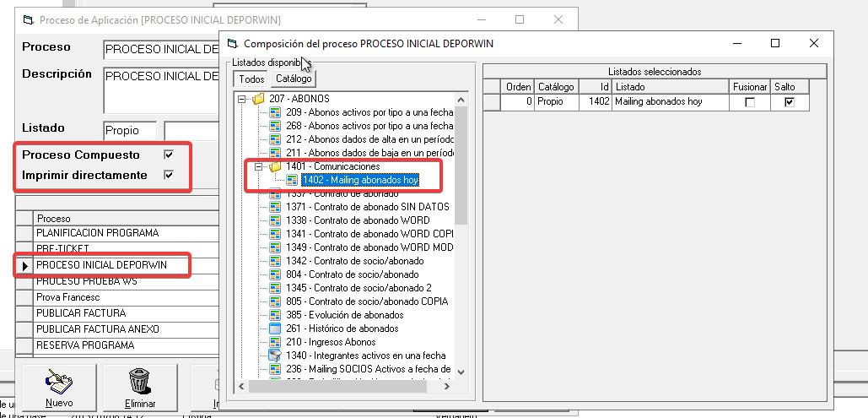Click row selector arrow of PROCESO INICIAL DEPORWIN

[x=24, y=265]
